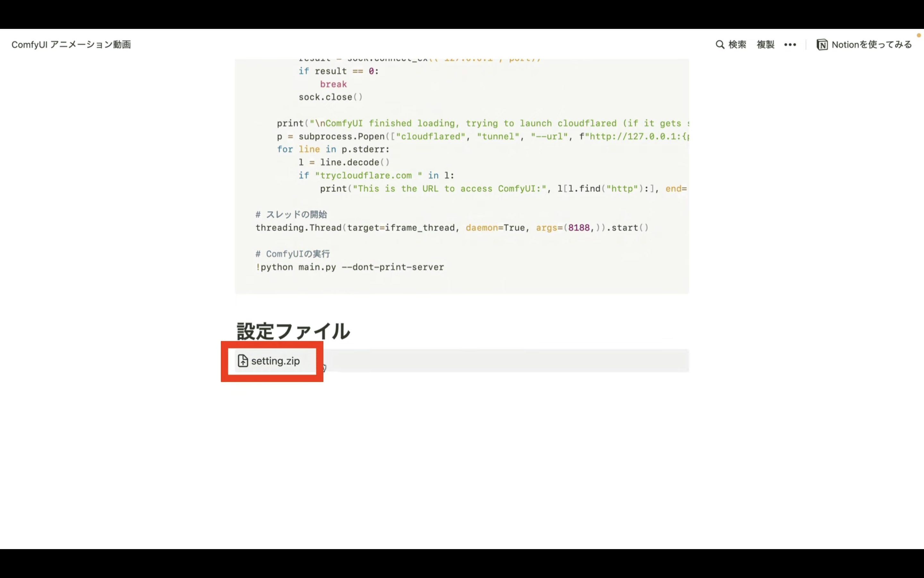Click the 設定ファイル heading
The height and width of the screenshot is (578, 924).
[x=293, y=331]
